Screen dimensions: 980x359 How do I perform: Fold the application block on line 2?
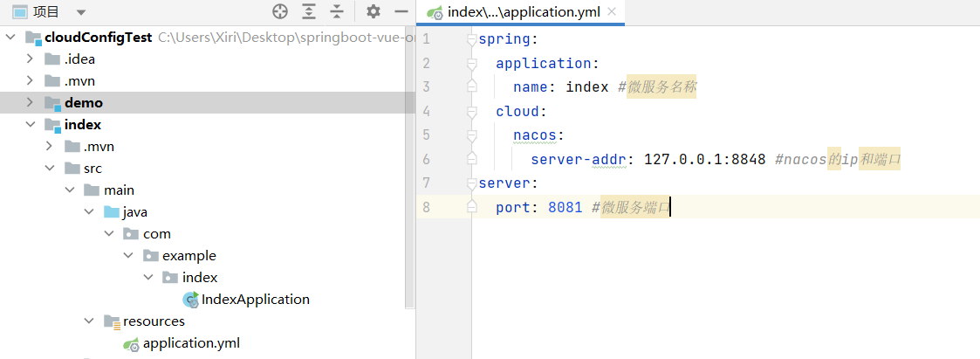coord(472,64)
